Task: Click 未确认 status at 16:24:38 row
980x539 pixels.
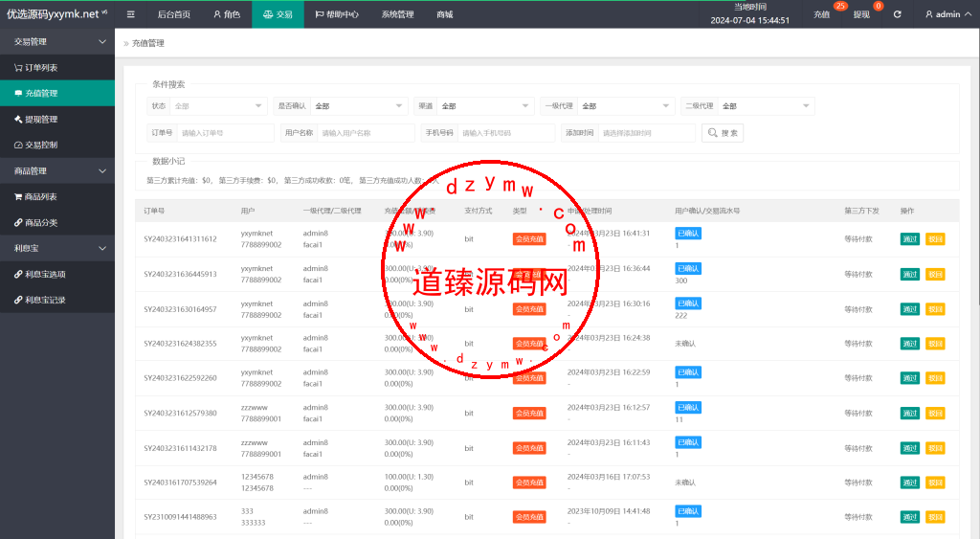Action: pyautogui.click(x=685, y=344)
